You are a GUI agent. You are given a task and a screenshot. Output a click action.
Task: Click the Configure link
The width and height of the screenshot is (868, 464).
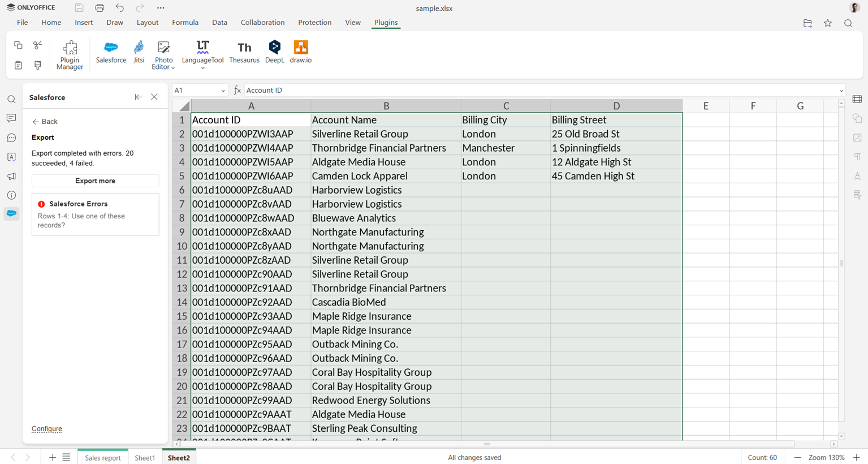click(47, 429)
